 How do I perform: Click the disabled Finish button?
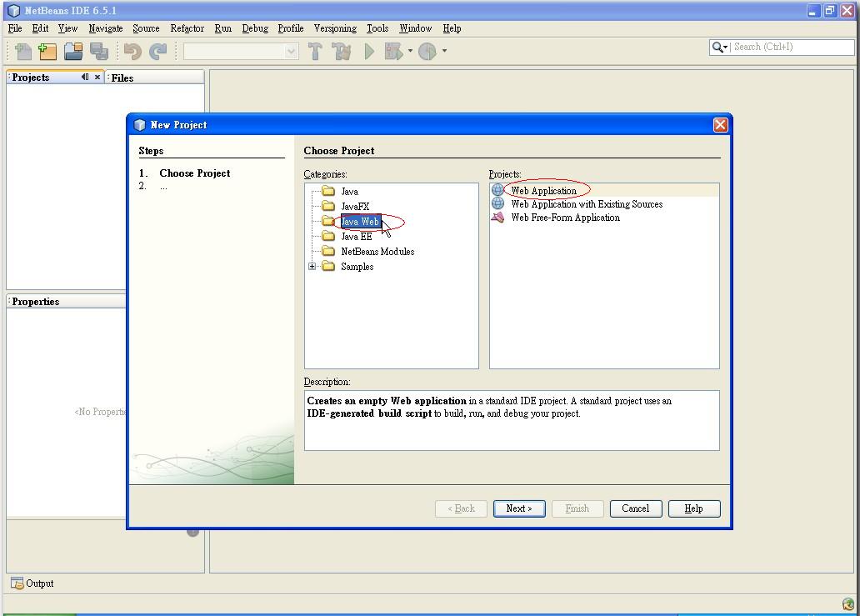click(x=577, y=508)
